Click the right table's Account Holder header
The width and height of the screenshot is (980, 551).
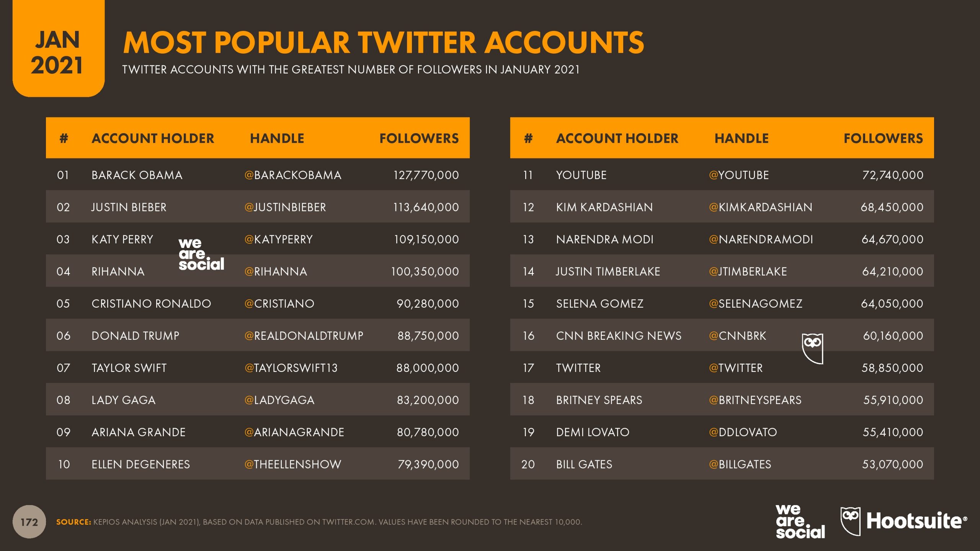(x=617, y=138)
